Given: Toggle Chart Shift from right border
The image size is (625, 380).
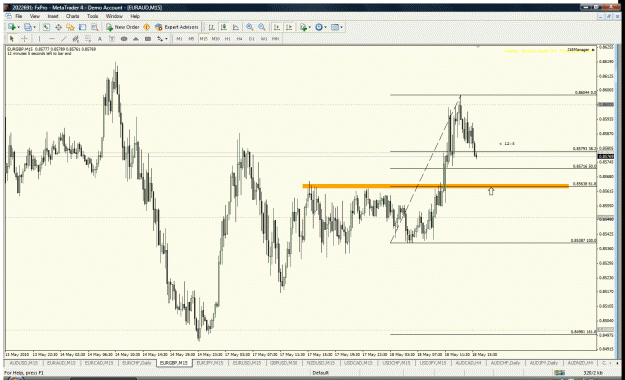Looking at the screenshot, I should coord(289,27).
